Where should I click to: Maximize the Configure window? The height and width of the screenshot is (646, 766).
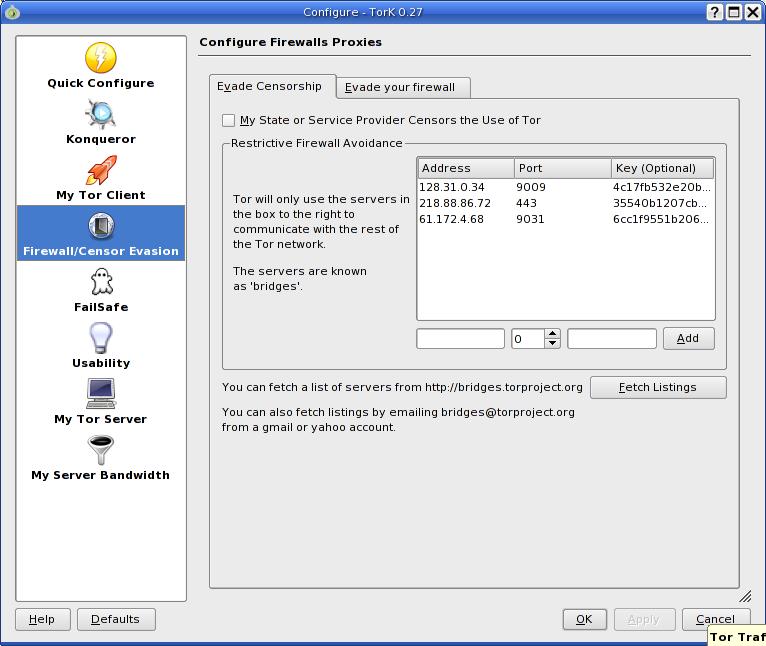click(734, 12)
